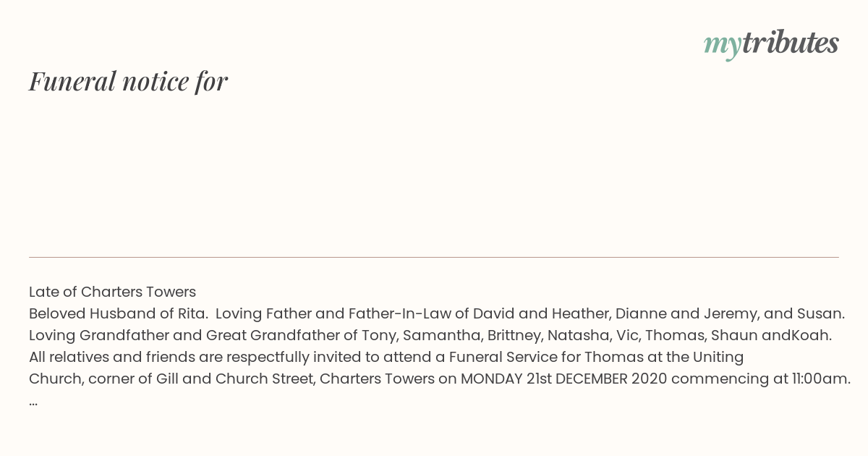Click the mytributes logo
Image resolution: width=868 pixels, height=456 pixels.
[x=771, y=43]
